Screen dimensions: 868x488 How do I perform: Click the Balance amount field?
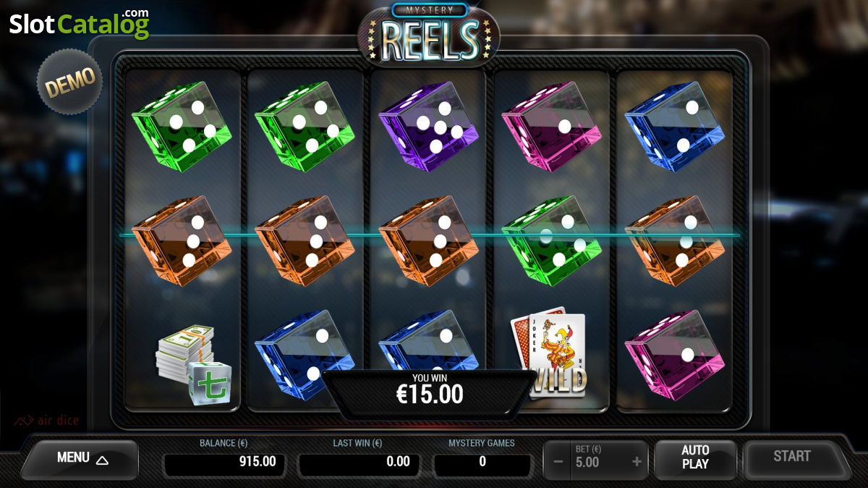tap(224, 462)
